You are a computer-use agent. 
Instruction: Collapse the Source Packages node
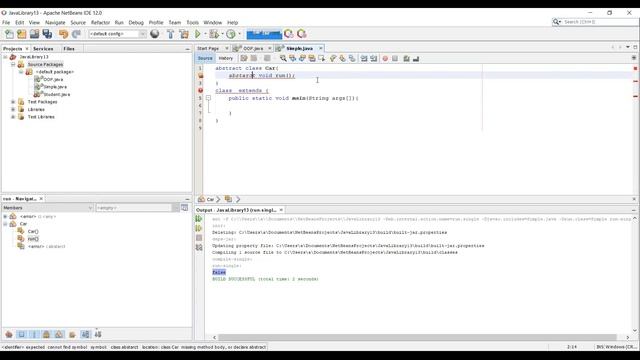[x=13, y=64]
